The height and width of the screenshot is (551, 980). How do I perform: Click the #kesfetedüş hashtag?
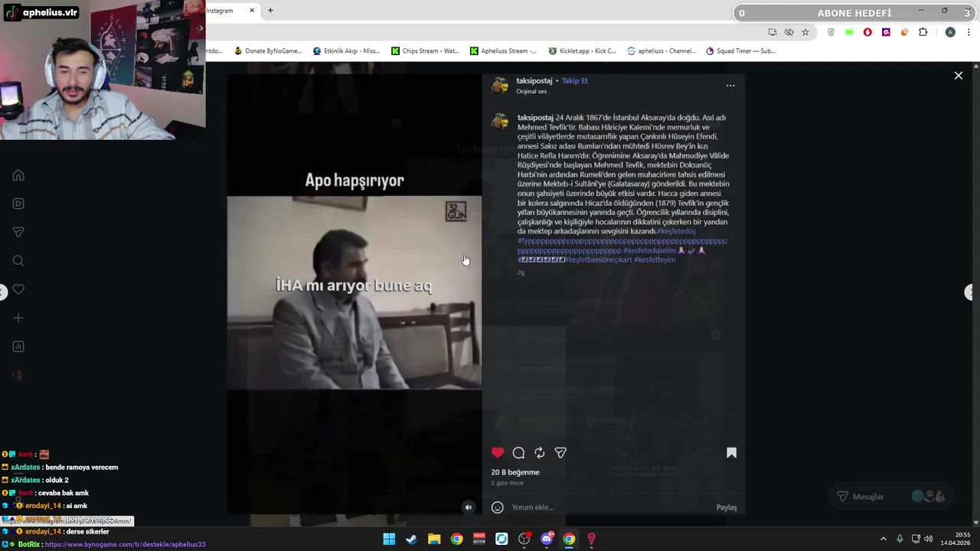[676, 231]
